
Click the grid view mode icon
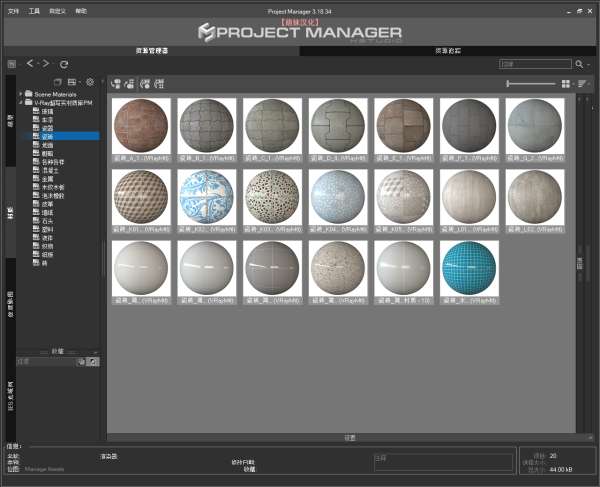coord(566,84)
